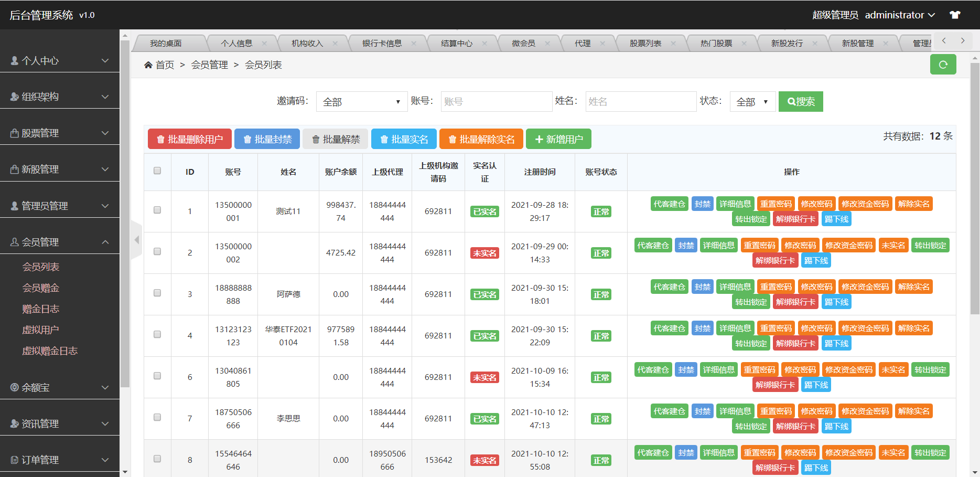
Task: Check the checkbox for user 阿萨德
Action: 157,294
